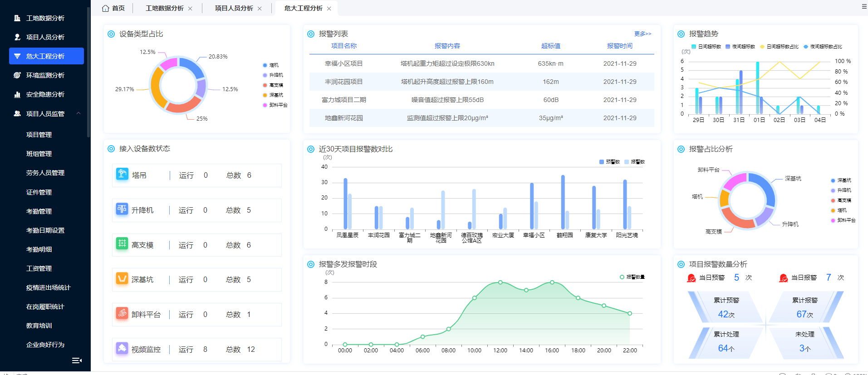Click the 项目人员分析 sidebar icon
The image size is (868, 375).
[17, 37]
